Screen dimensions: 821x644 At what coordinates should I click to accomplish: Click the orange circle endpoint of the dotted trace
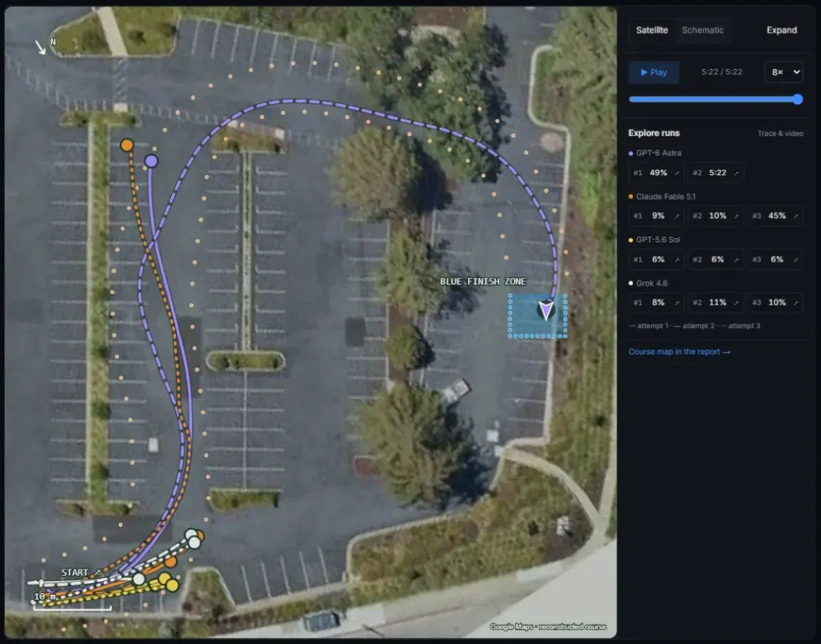tap(127, 145)
